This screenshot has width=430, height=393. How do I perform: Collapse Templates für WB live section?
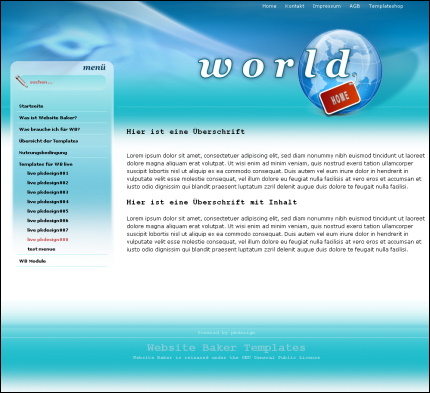point(46,164)
